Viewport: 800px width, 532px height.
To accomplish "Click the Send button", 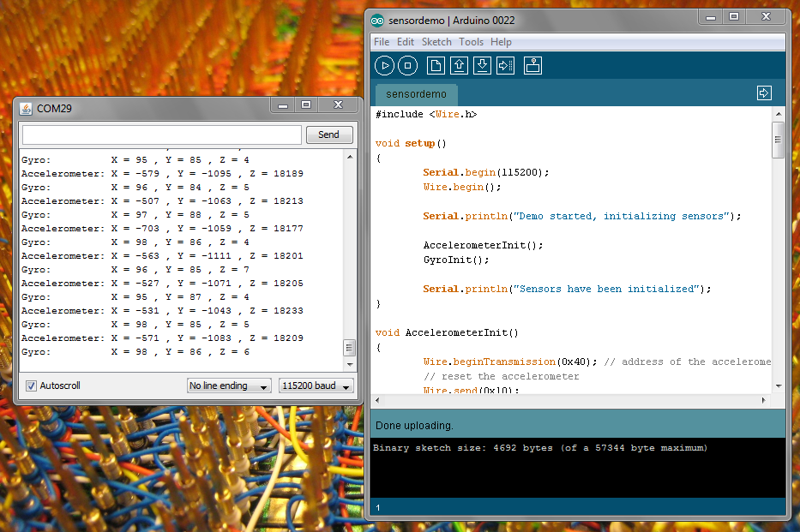I will tap(328, 134).
